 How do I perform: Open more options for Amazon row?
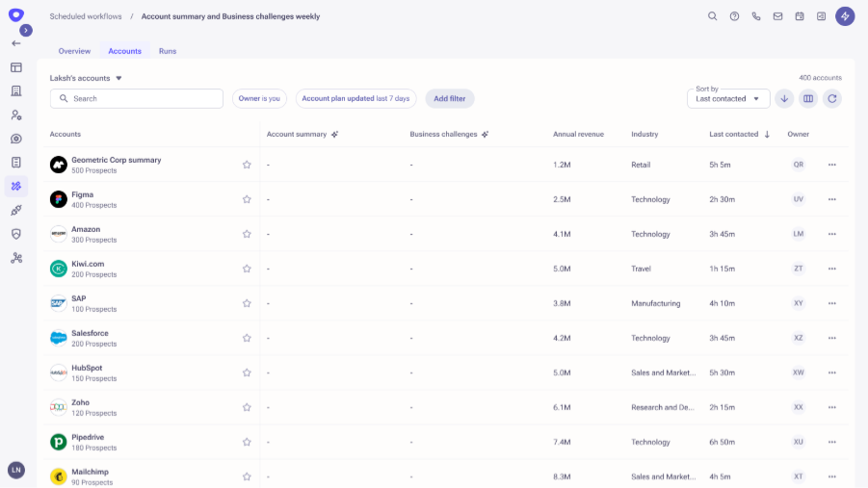coord(832,234)
